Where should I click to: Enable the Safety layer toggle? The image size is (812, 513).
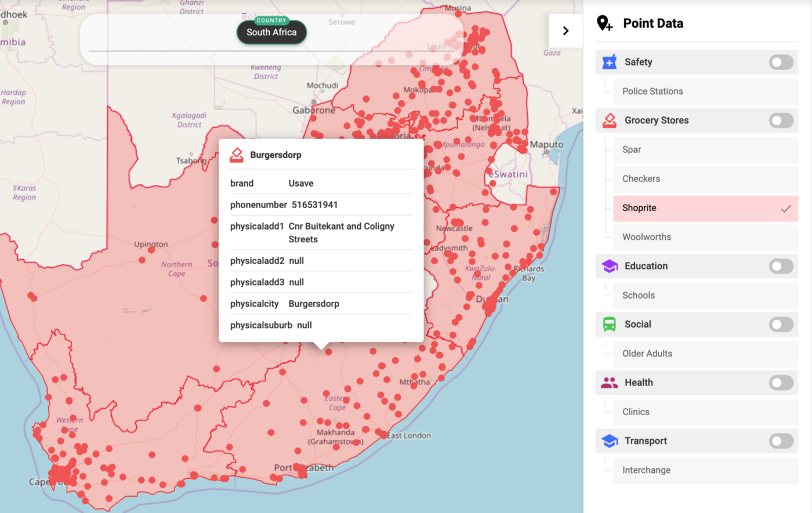click(781, 62)
